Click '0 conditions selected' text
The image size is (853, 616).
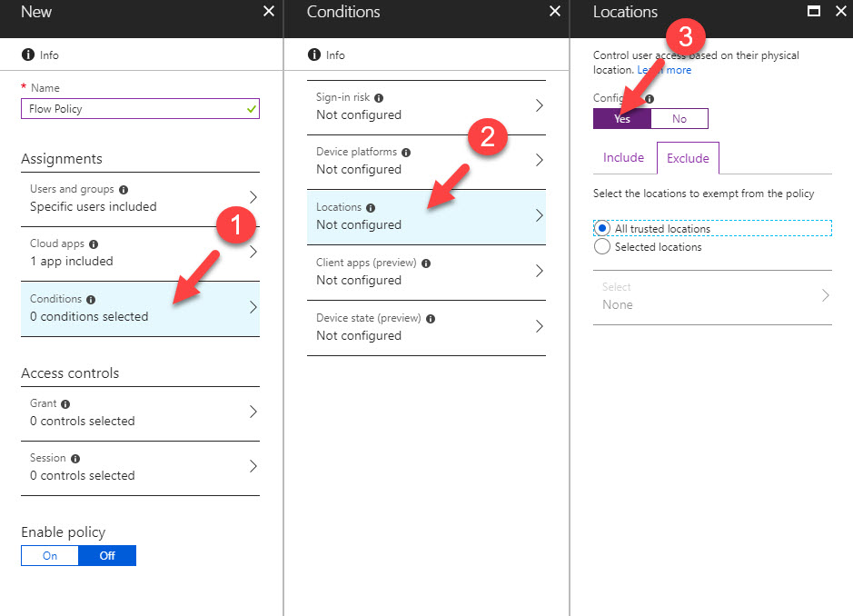[89, 317]
